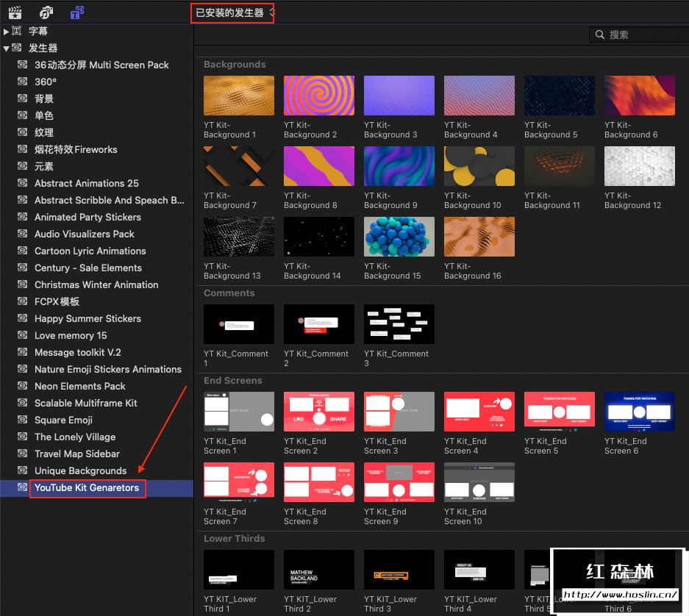Click generator icon beside Square Emoji
Image resolution: width=689 pixels, height=616 pixels.
22,420
